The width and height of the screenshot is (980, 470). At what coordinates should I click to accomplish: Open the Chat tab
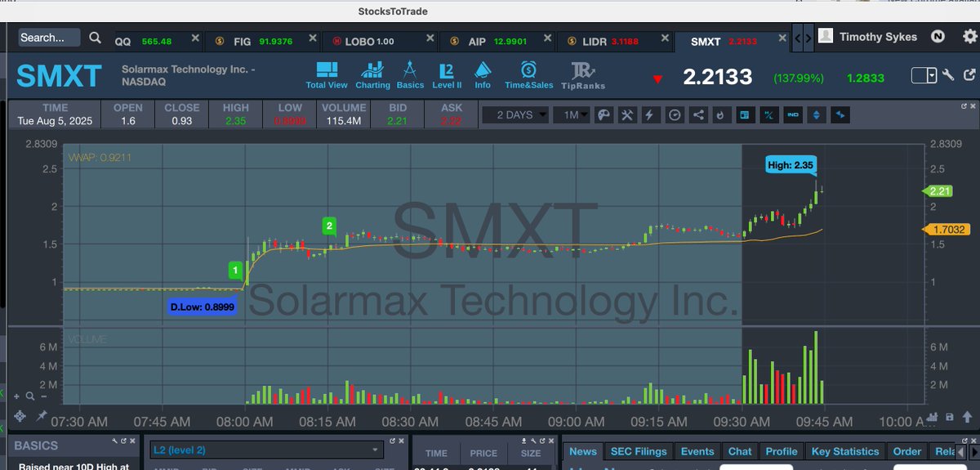click(740, 451)
